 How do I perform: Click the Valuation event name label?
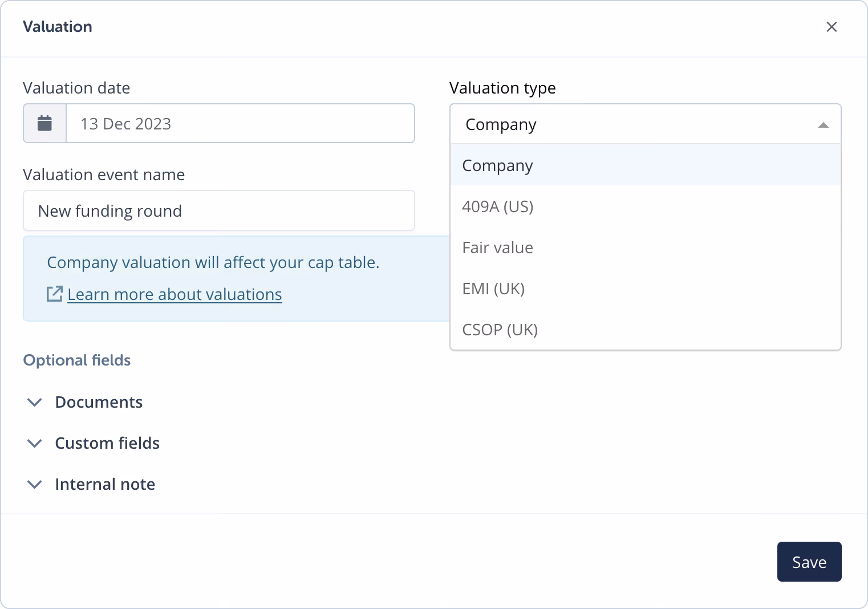pos(104,174)
